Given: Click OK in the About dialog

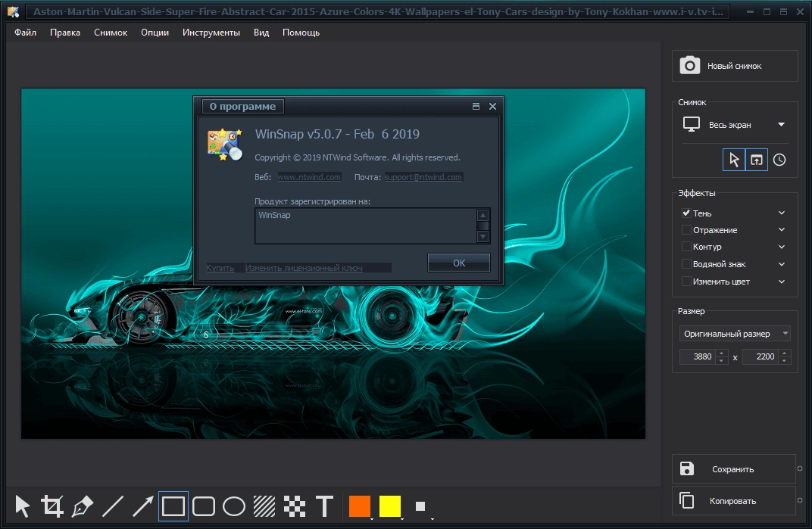Looking at the screenshot, I should (x=459, y=263).
